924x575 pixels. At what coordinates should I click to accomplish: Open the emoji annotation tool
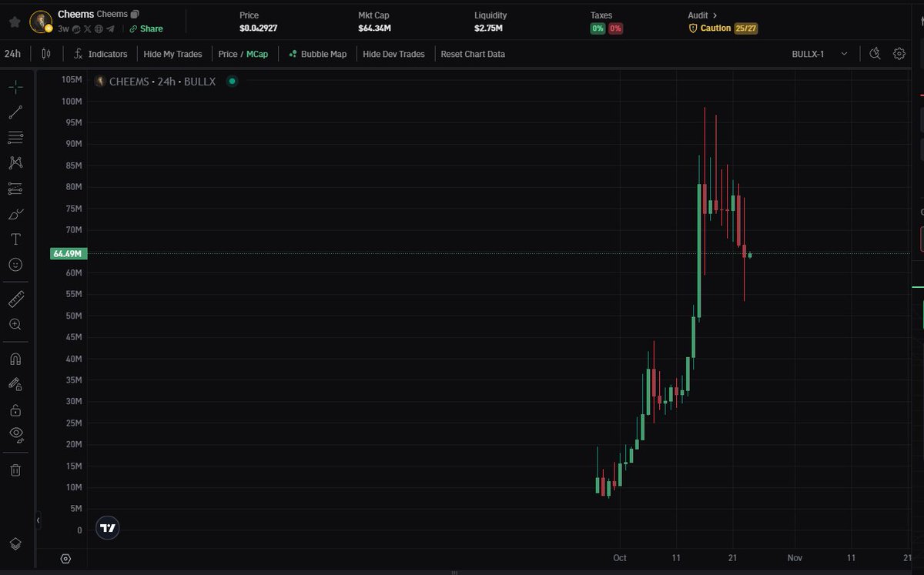[15, 264]
